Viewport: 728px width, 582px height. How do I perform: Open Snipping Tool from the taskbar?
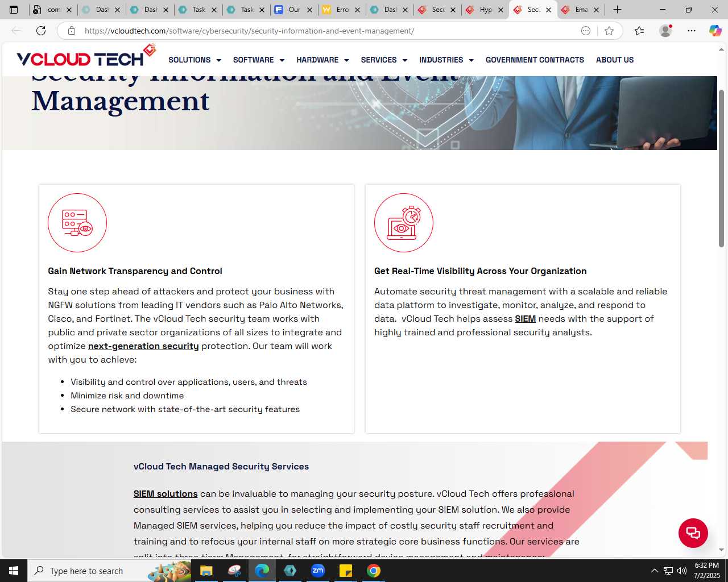coord(234,571)
